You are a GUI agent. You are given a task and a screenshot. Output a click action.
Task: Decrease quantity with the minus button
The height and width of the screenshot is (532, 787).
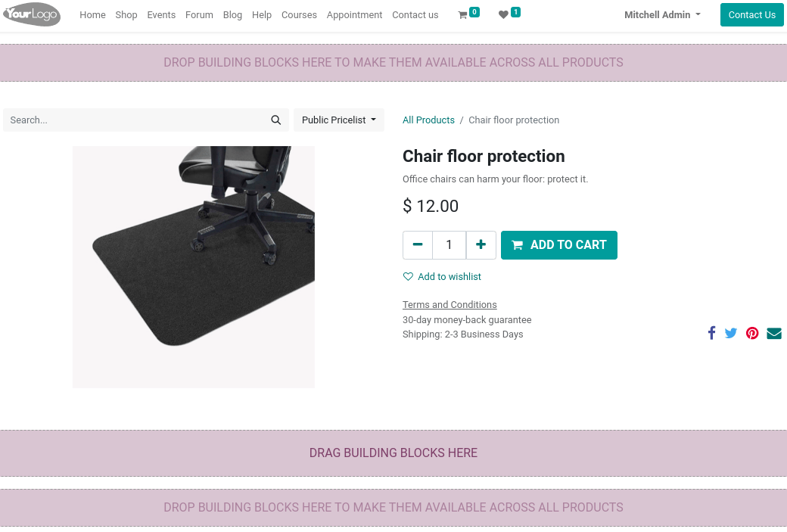[417, 244]
